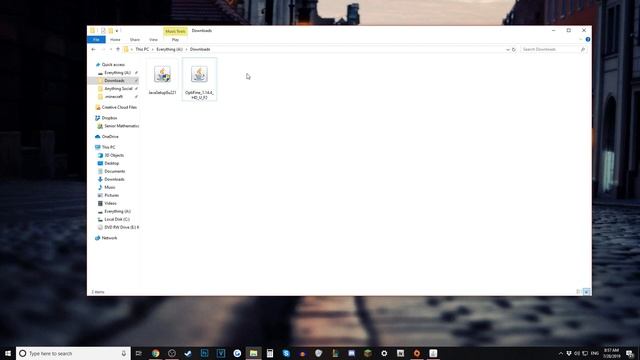The image size is (640, 360).
Task: Open Documents under This PC
Action: 114,171
